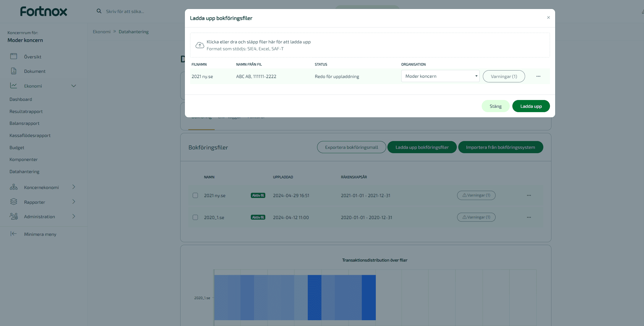Open more options for 2021 ny.se list row
Viewport: 644px width, 326px height.
coord(529,195)
